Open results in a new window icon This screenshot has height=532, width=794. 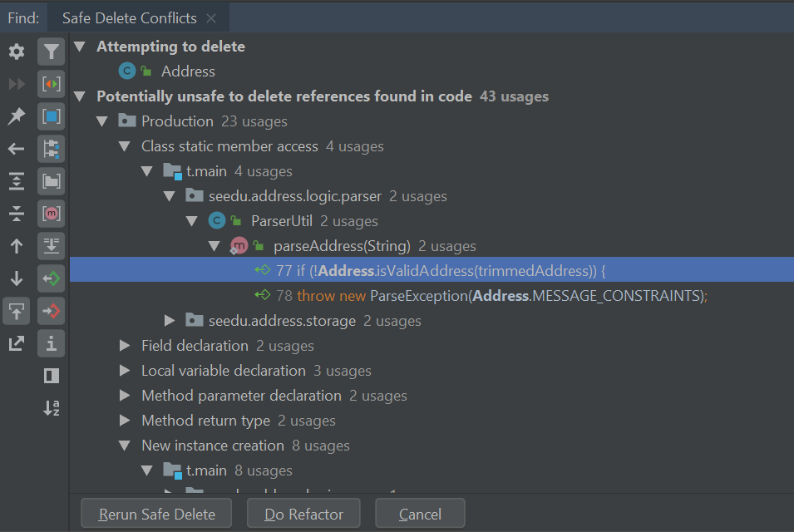point(17,343)
